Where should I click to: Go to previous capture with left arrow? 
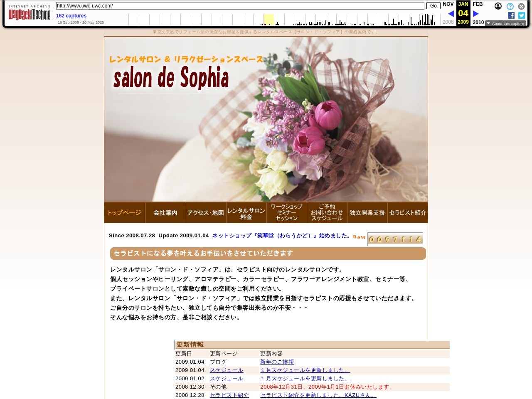pos(451,14)
